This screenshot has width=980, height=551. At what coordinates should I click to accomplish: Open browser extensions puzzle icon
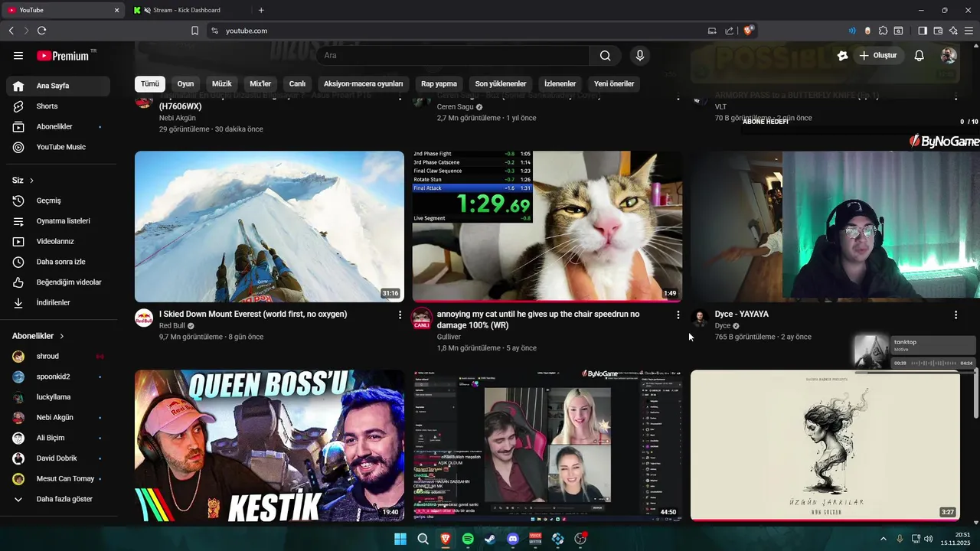click(883, 31)
